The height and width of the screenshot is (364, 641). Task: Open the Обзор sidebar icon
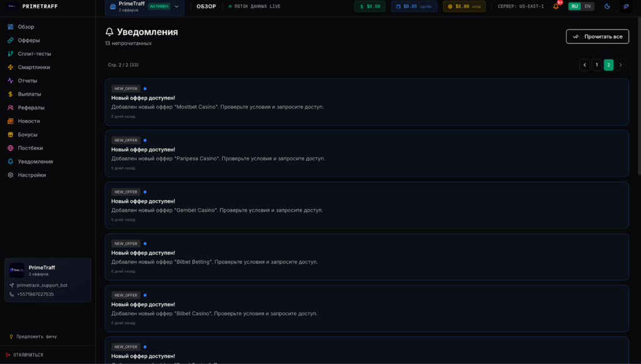[x=10, y=27]
